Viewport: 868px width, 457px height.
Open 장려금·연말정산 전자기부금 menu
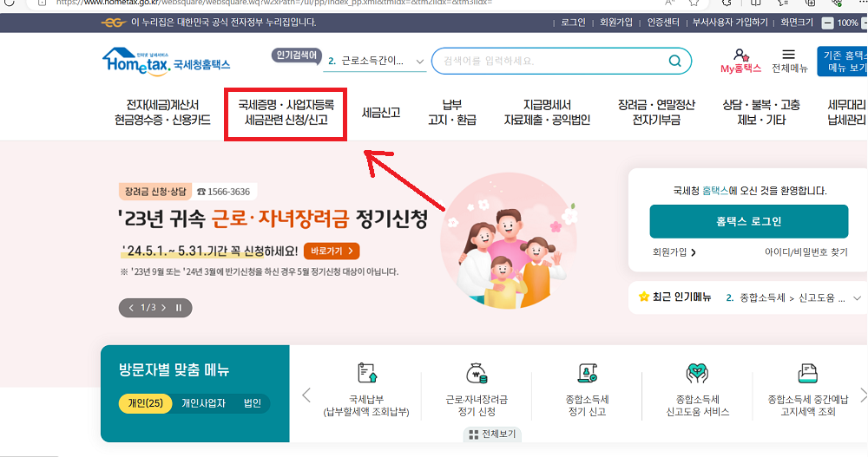pos(656,113)
